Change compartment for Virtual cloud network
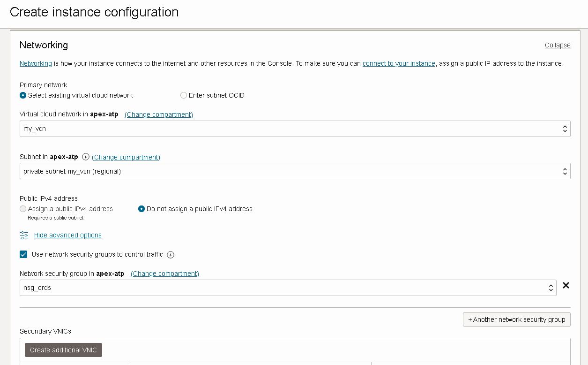This screenshot has height=365, width=588. 159,114
